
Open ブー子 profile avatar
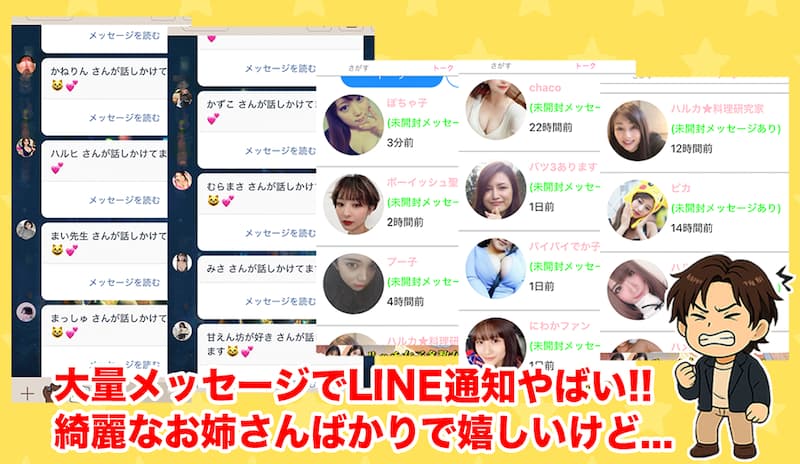tap(354, 284)
